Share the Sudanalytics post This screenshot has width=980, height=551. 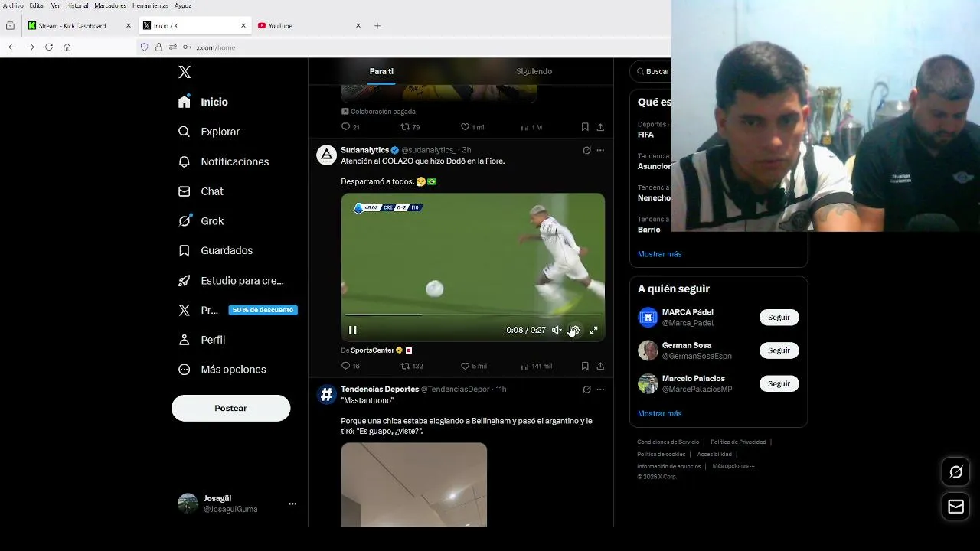[600, 366]
